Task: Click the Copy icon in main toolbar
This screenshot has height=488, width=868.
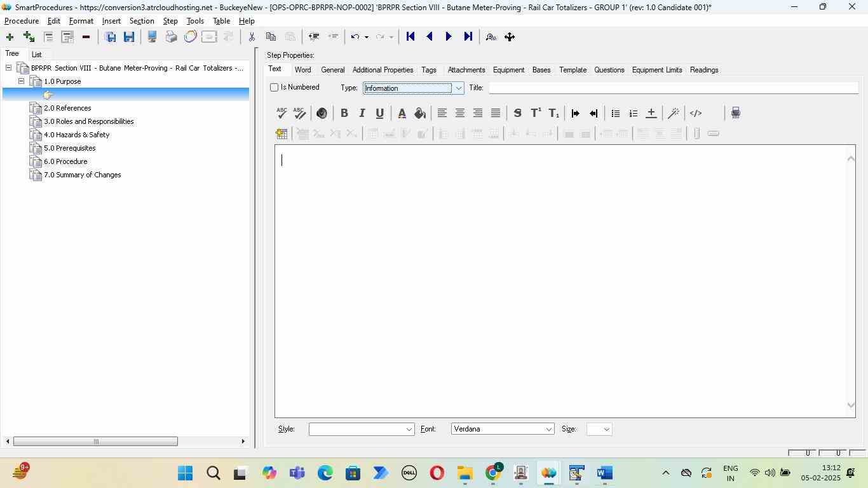Action: 271,37
